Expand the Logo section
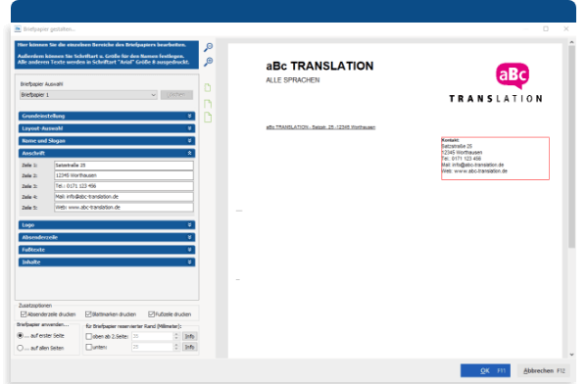 coord(107,225)
